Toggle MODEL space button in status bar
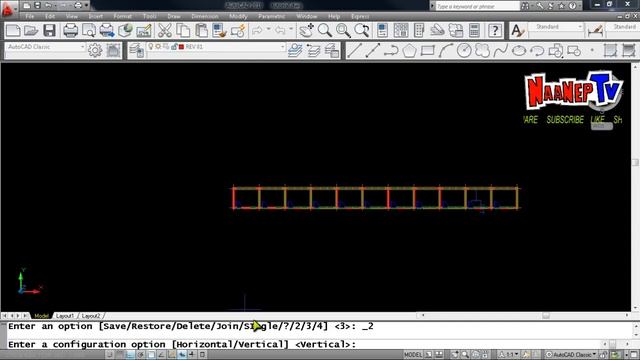Image resolution: width=640 pixels, height=360 pixels. [413, 354]
